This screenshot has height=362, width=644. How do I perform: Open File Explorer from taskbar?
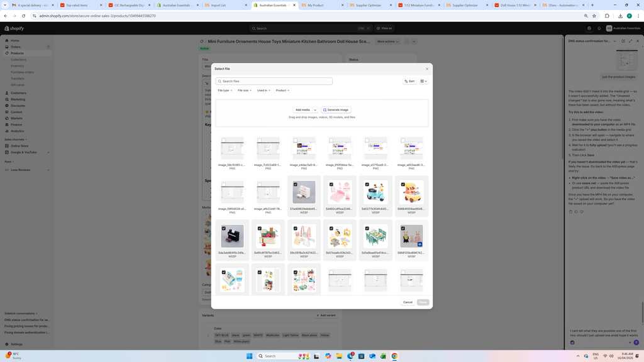click(339, 356)
